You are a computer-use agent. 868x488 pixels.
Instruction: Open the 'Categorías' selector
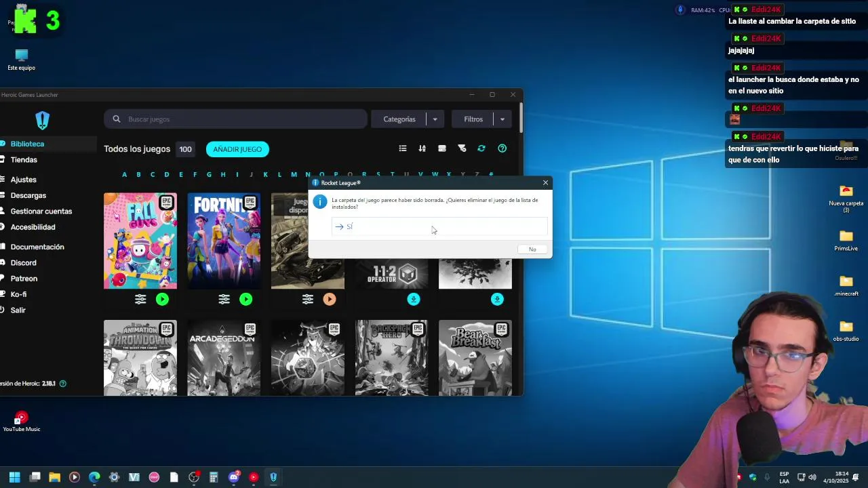(399, 119)
